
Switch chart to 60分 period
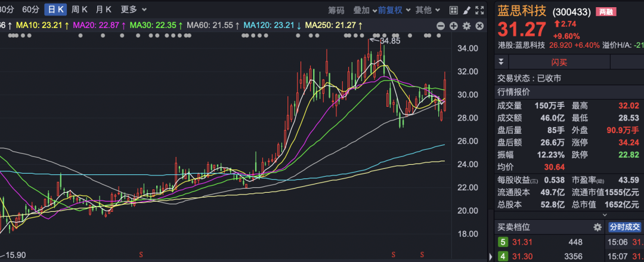point(30,10)
